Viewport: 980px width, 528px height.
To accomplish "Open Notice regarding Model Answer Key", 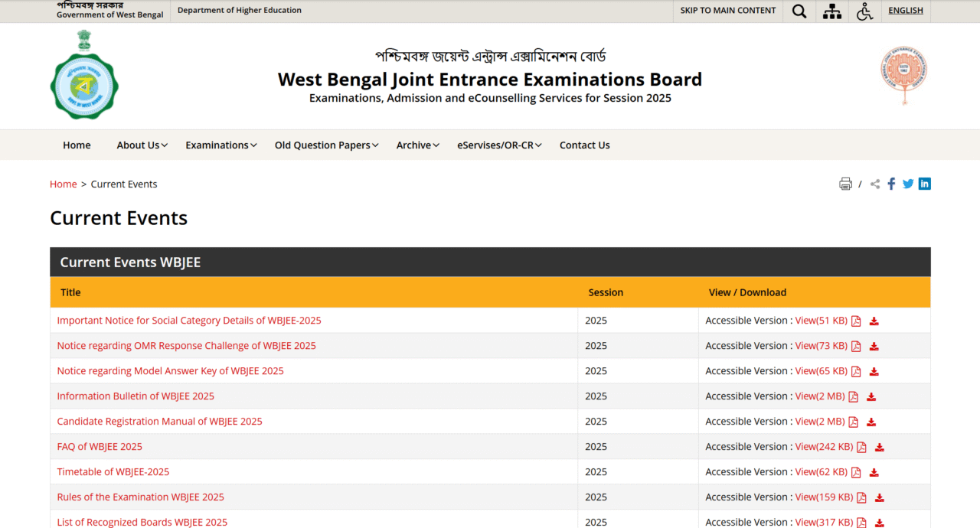I will [171, 371].
